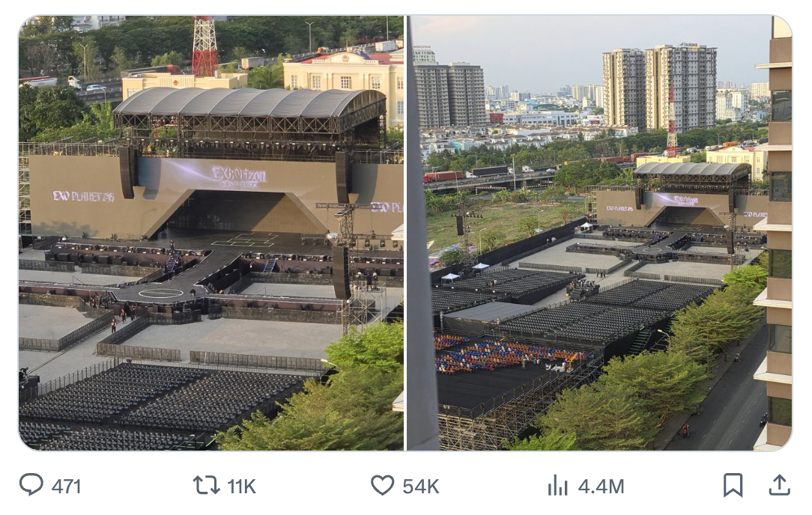Image resolution: width=812 pixels, height=515 pixels.
Task: Click the comment bubble to write a reply
Action: click(x=31, y=486)
